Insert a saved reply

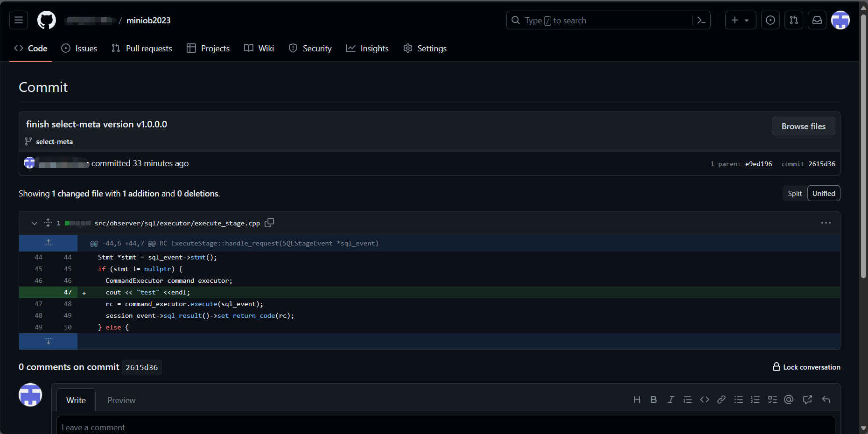(x=826, y=399)
